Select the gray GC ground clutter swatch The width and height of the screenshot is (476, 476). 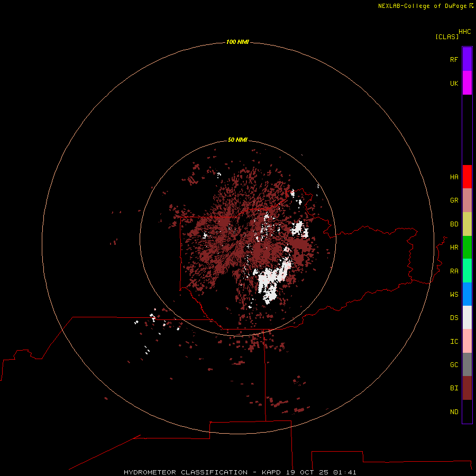tap(467, 364)
